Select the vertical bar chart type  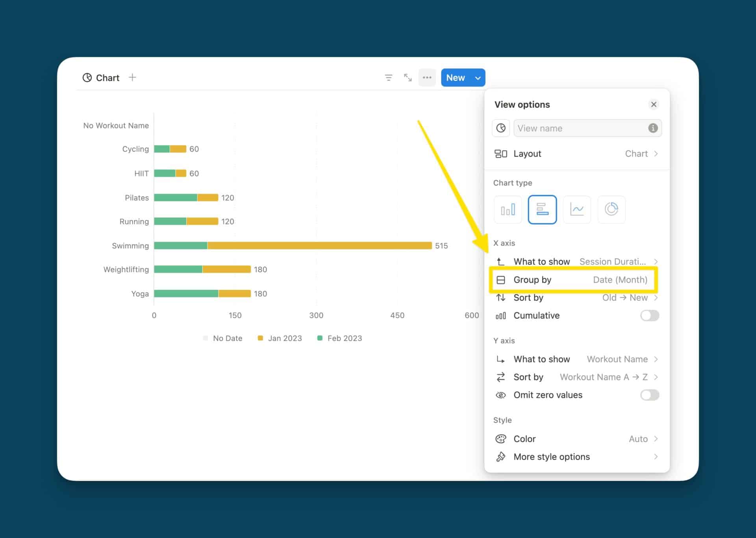click(508, 210)
